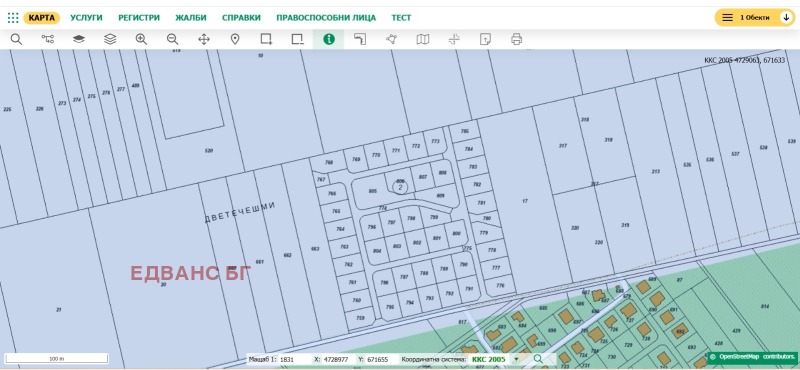This screenshot has height=370, width=800.
Task: Choose the add rectangle selection tool
Action: click(266, 39)
